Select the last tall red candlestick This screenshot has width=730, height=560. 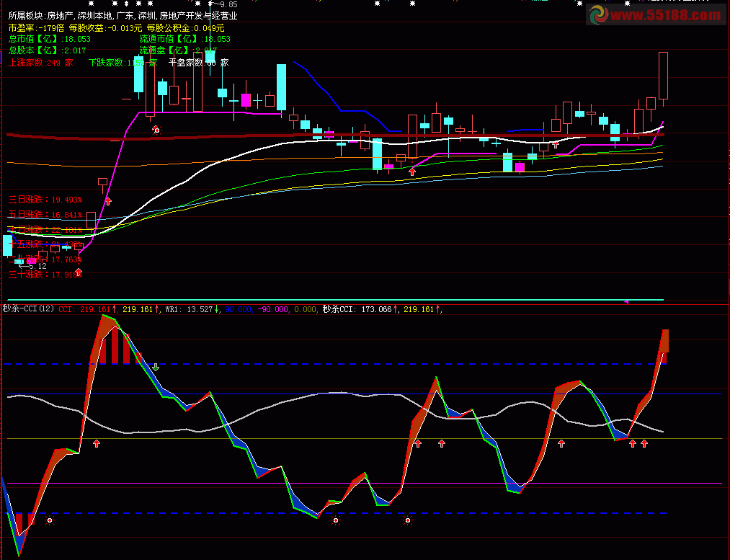(663, 75)
